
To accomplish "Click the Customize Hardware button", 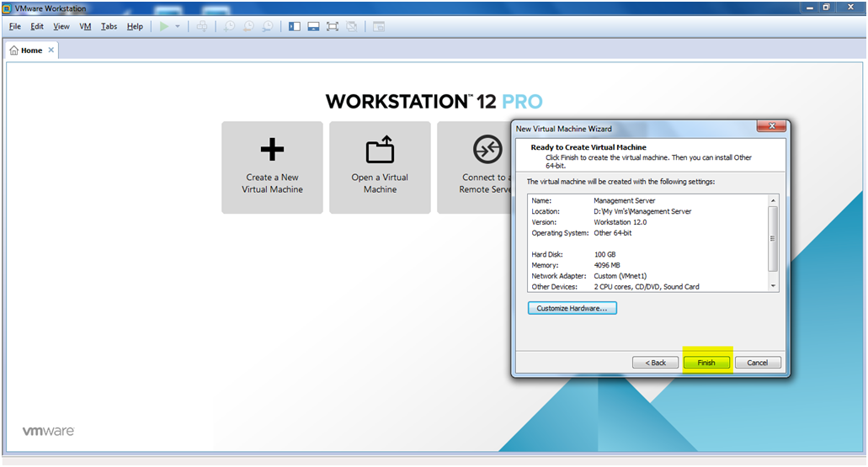I will pyautogui.click(x=572, y=308).
